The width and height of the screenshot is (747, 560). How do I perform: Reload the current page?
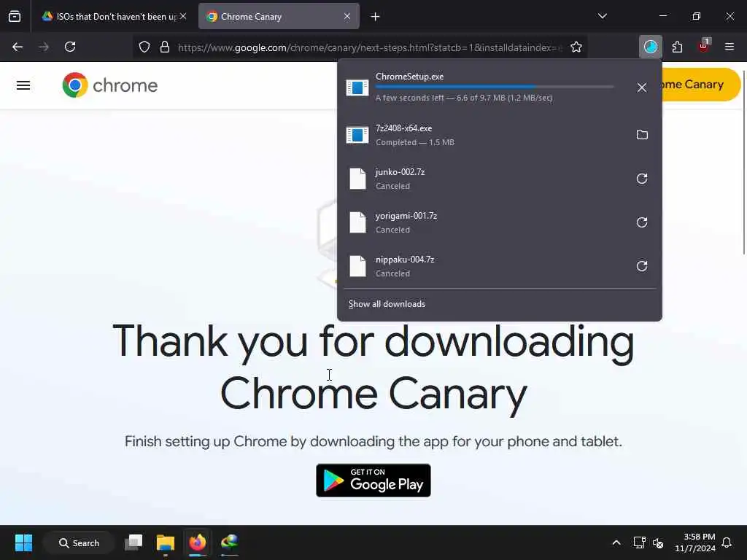pos(70,47)
